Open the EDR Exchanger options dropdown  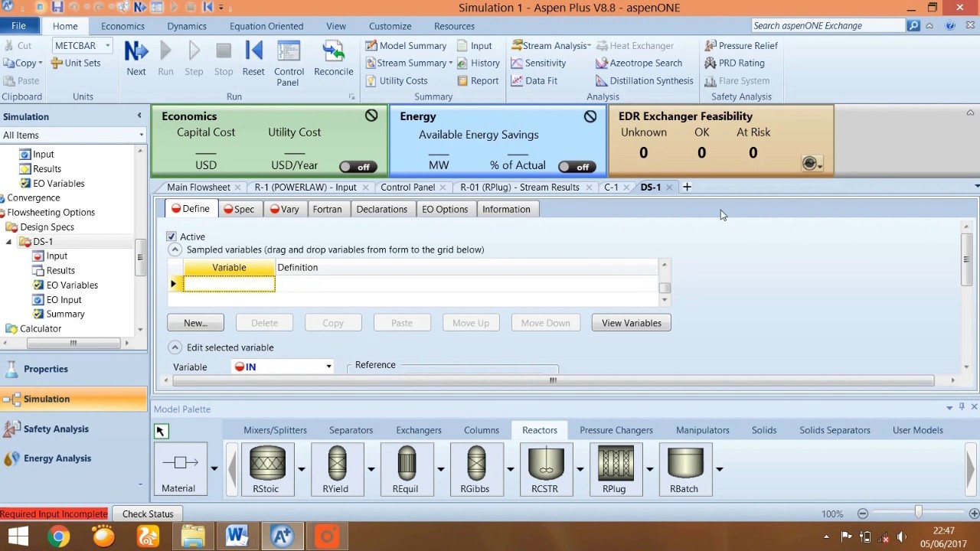812,164
